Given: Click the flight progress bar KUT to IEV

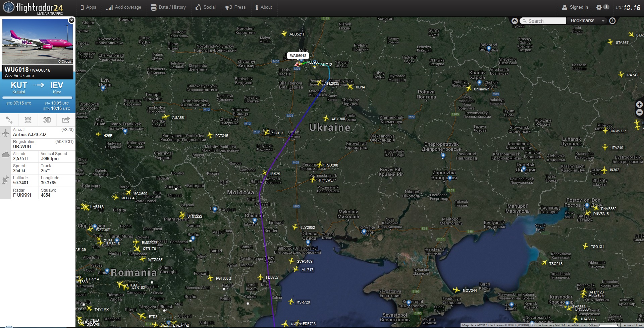Looking at the screenshot, I should click(37, 98).
